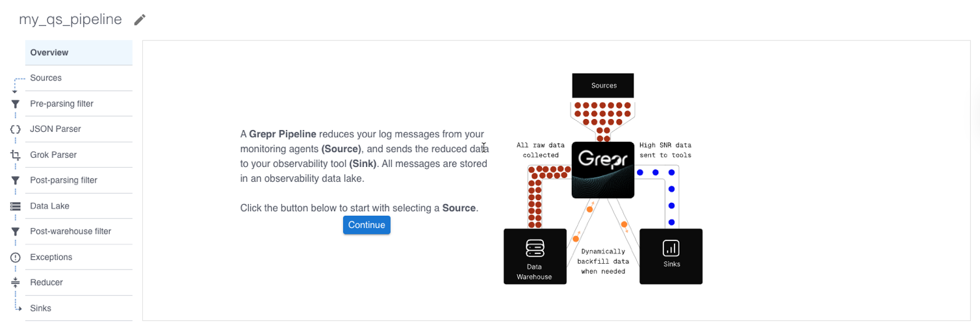Go to the JSON Parser step
The image size is (980, 334).
click(79, 129)
